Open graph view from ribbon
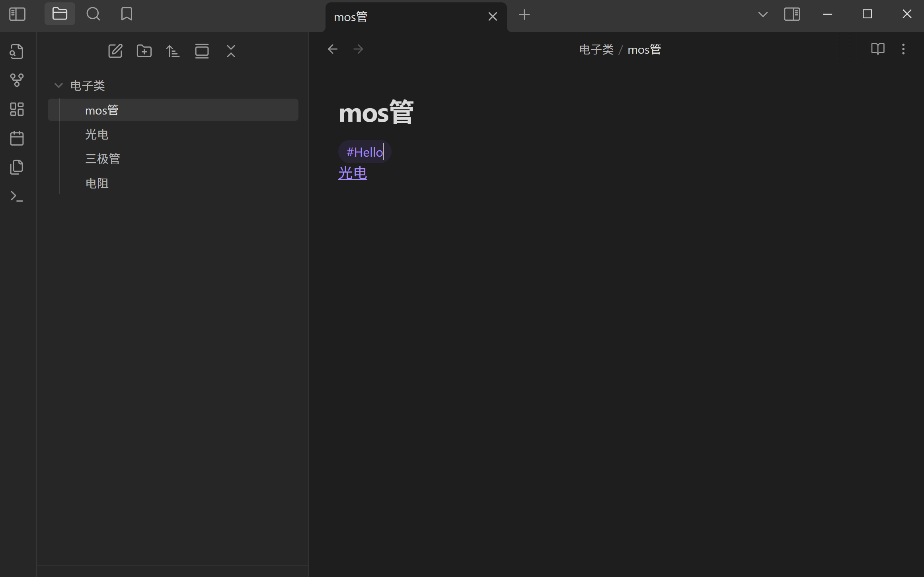 point(17,80)
